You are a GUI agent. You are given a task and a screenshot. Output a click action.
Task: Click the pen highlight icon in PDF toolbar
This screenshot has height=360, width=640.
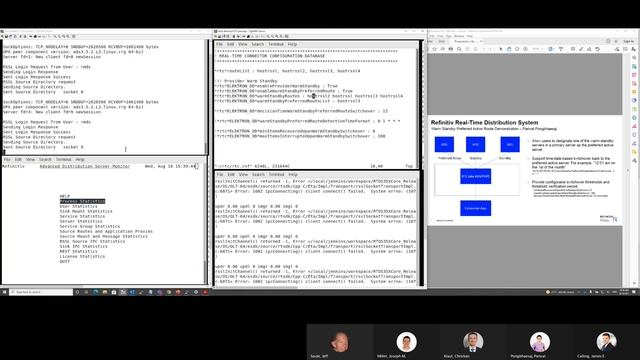click(581, 49)
